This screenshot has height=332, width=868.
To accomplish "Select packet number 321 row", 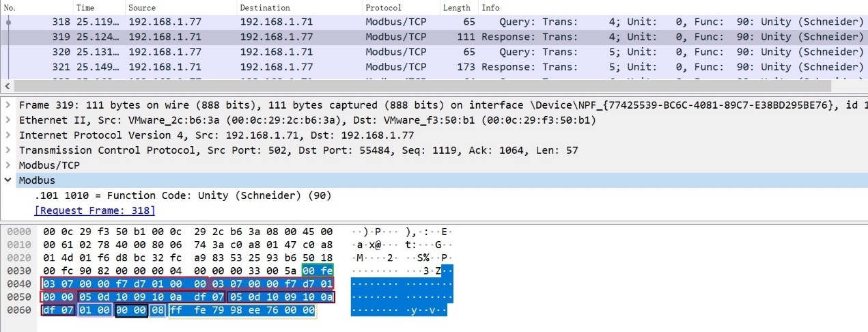I will 434,67.
